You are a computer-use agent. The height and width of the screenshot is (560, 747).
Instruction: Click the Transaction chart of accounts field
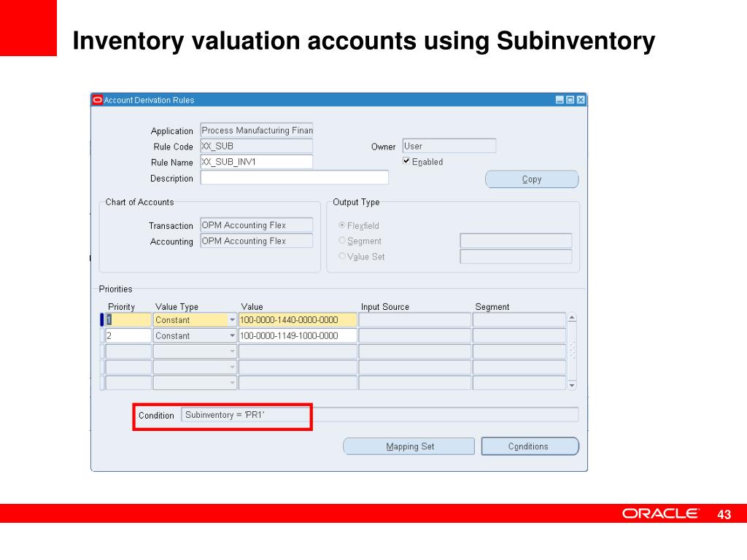point(256,225)
